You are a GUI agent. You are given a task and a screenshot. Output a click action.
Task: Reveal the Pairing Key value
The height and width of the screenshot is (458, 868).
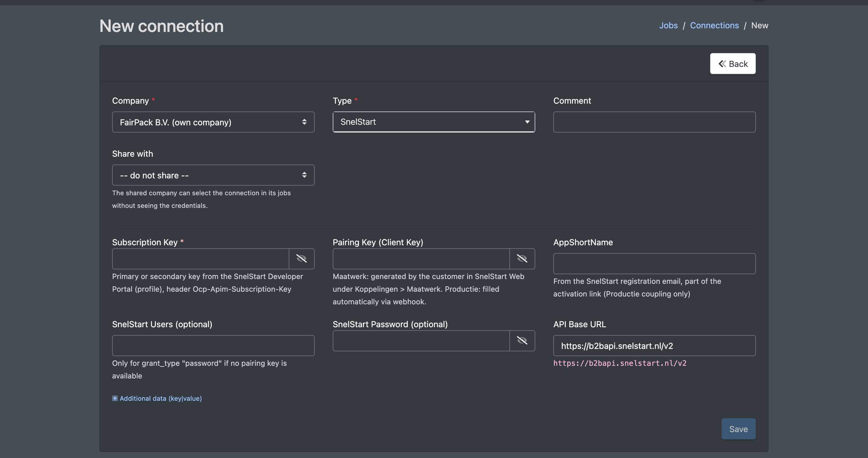(x=522, y=259)
